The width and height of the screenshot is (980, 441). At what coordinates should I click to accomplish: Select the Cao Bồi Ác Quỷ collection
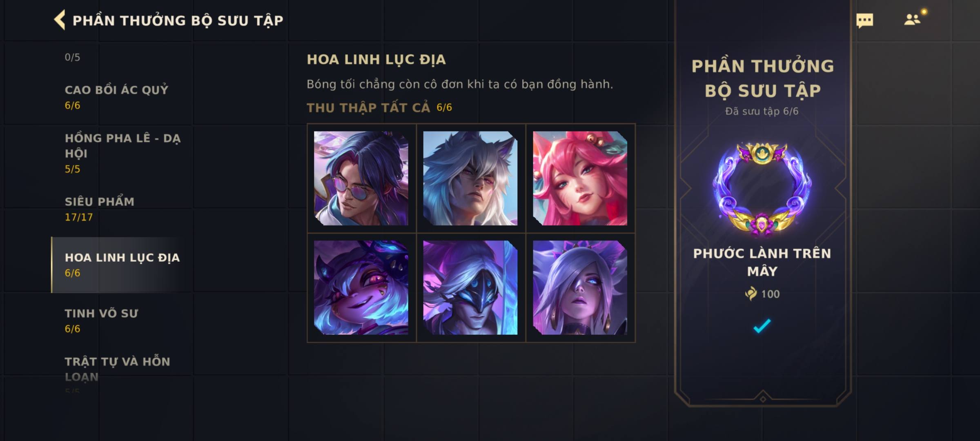tap(122, 97)
